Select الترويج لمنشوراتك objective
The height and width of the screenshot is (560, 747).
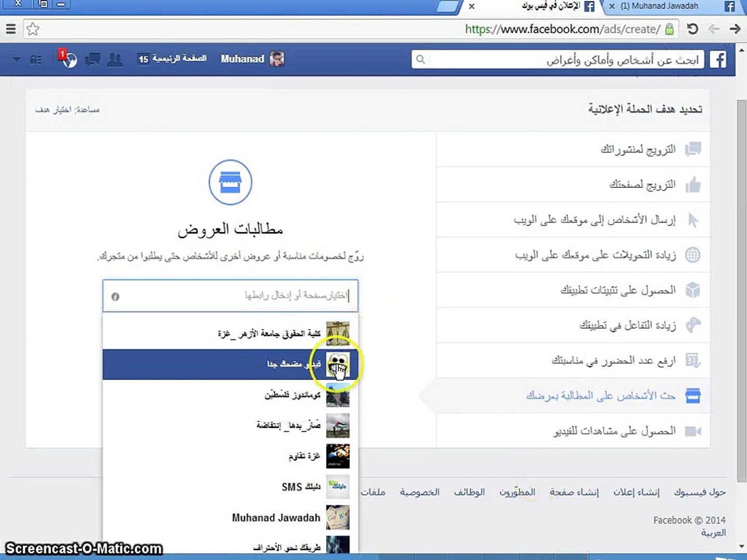click(573, 149)
